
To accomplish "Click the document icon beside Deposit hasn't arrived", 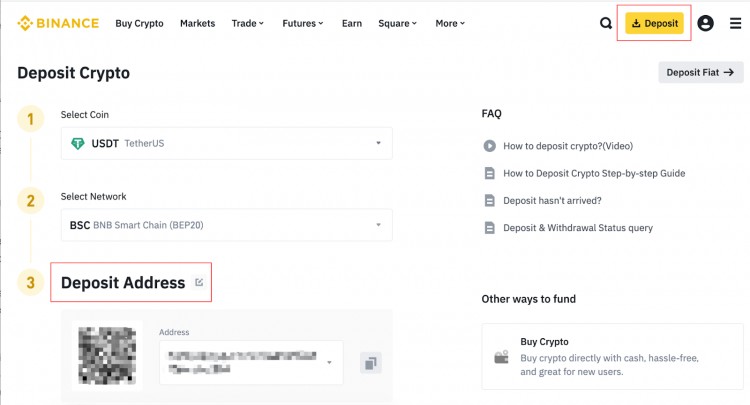I will (x=489, y=200).
